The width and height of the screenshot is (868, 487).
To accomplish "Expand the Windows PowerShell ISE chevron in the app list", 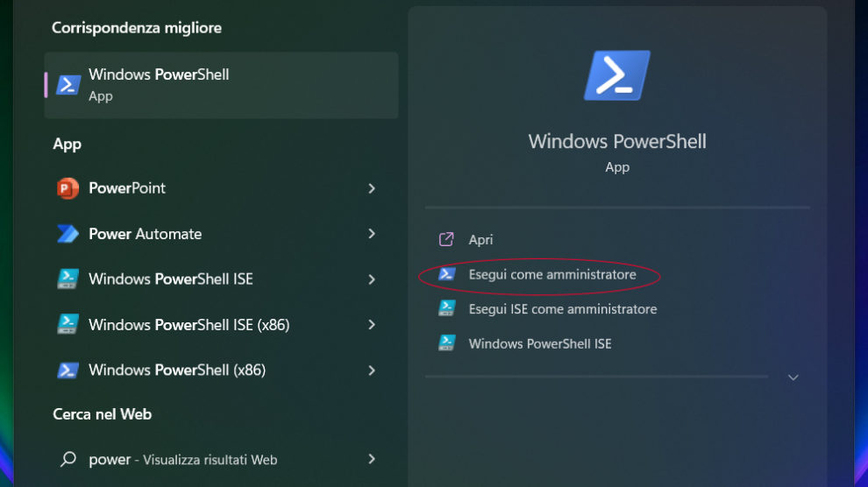I will (x=372, y=279).
